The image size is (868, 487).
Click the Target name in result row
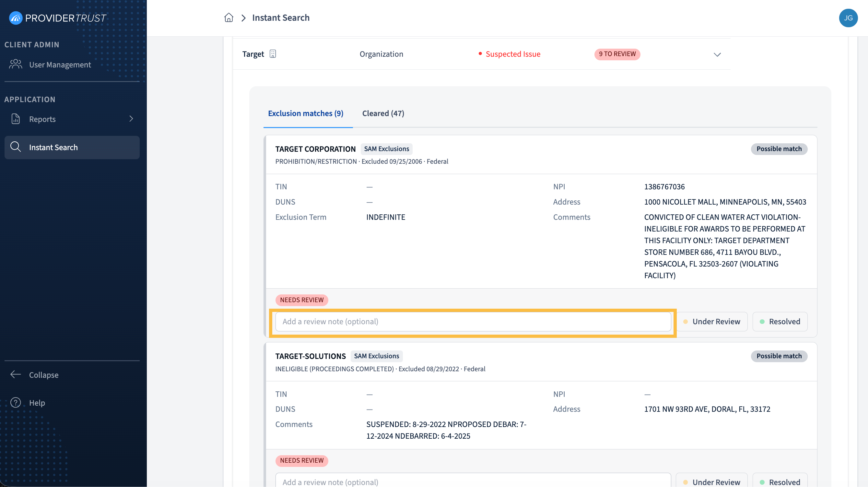(x=253, y=54)
